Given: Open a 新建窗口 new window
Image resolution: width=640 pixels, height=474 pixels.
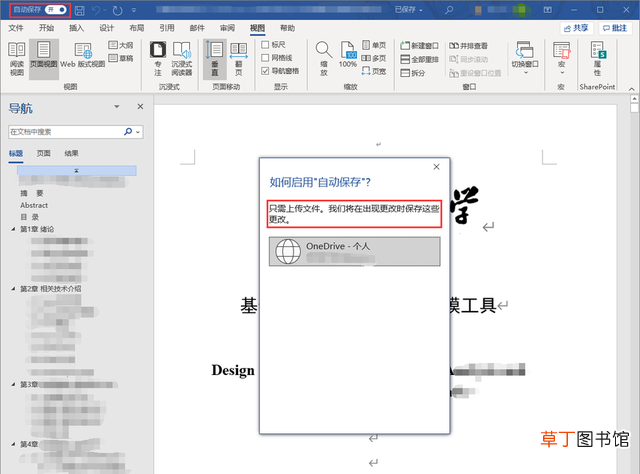Looking at the screenshot, I should pos(419,46).
